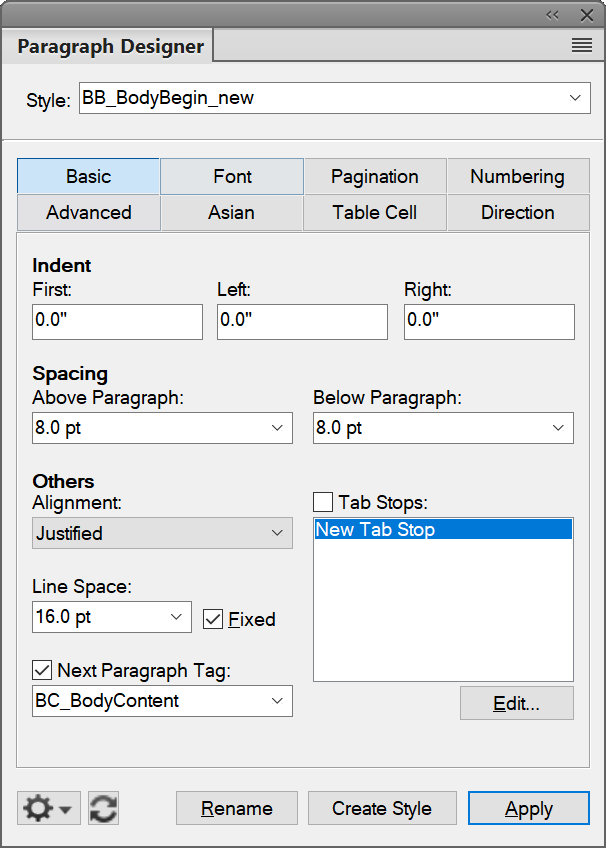The height and width of the screenshot is (848, 606).
Task: Open the Numbering tab
Action: pos(517,176)
